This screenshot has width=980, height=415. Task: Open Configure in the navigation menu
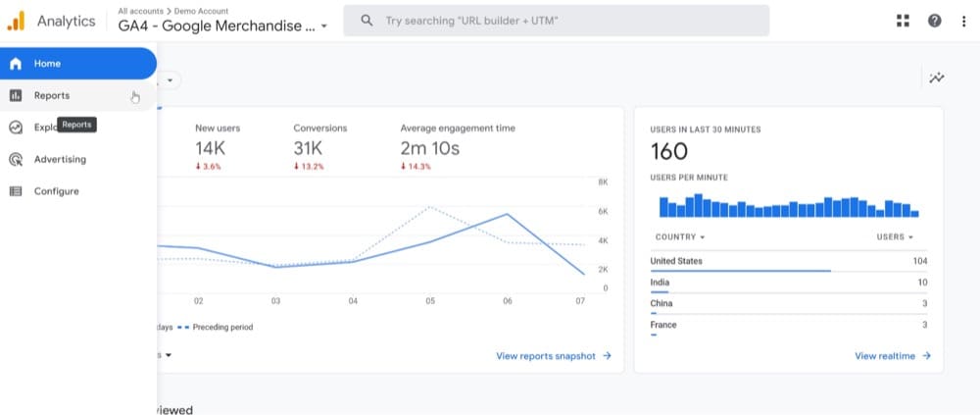point(78,191)
